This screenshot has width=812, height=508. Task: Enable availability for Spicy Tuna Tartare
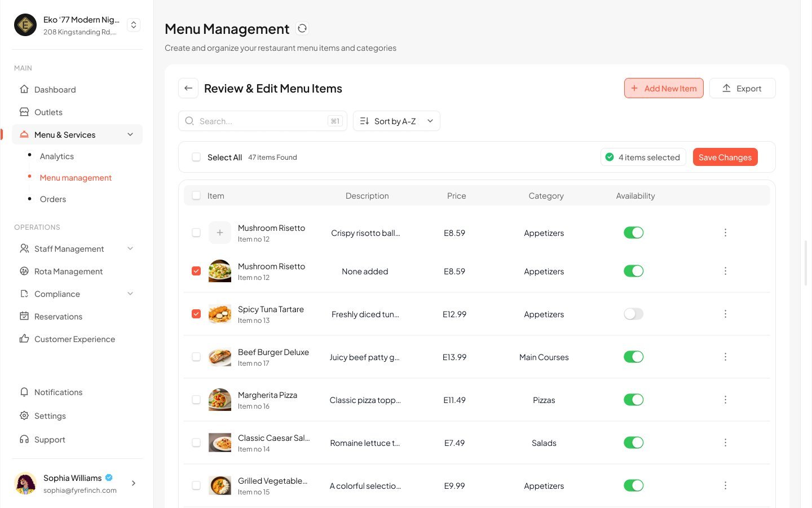coord(633,314)
